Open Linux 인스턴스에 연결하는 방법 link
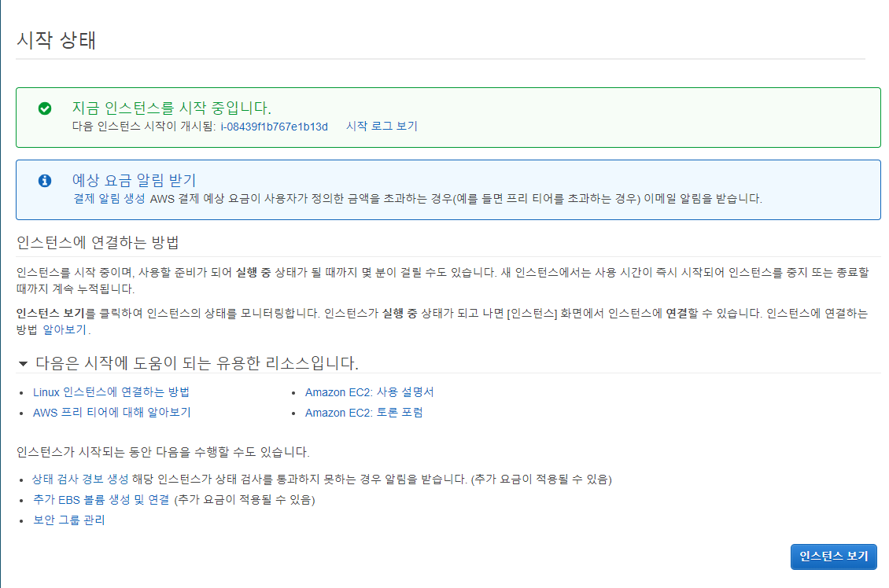Image resolution: width=889 pixels, height=588 pixels. pyautogui.click(x=111, y=392)
